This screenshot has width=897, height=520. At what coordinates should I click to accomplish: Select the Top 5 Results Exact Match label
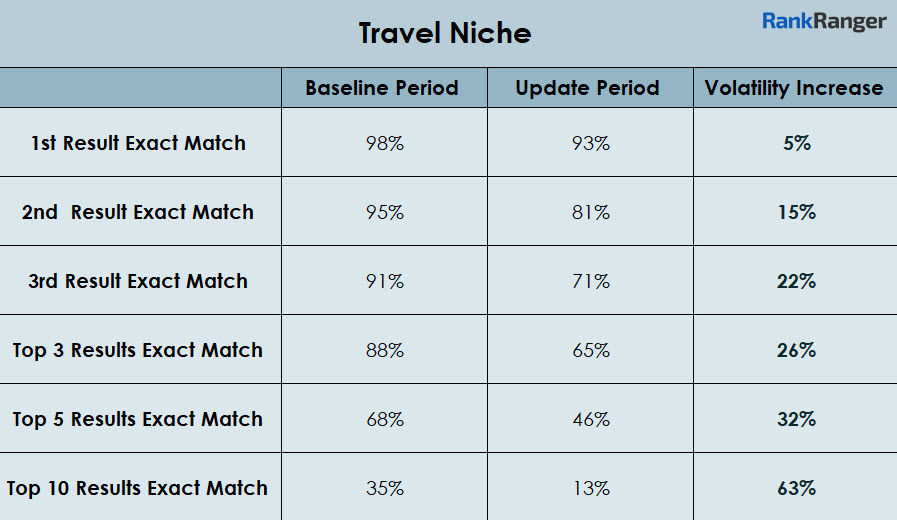pyautogui.click(x=138, y=419)
